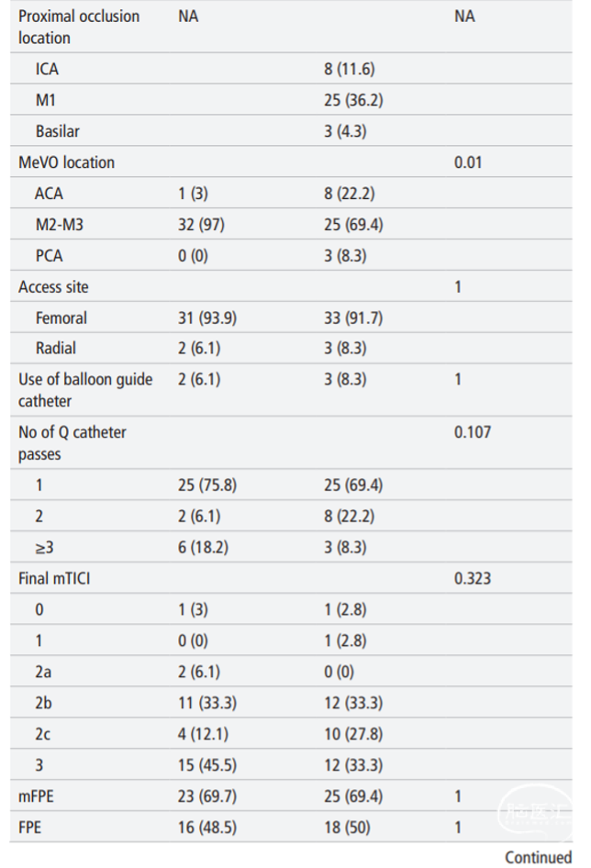Click the M2-M3 row label
The image size is (591, 868).
click(x=60, y=225)
